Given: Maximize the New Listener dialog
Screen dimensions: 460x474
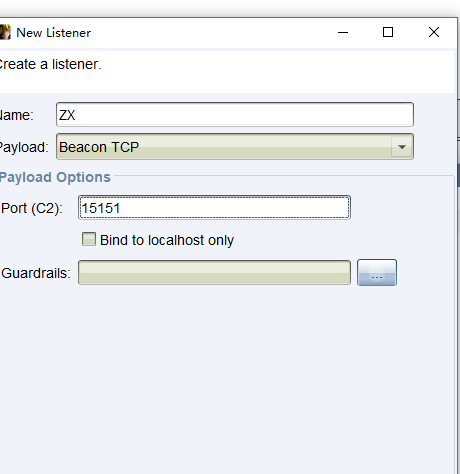Looking at the screenshot, I should click(x=388, y=32).
